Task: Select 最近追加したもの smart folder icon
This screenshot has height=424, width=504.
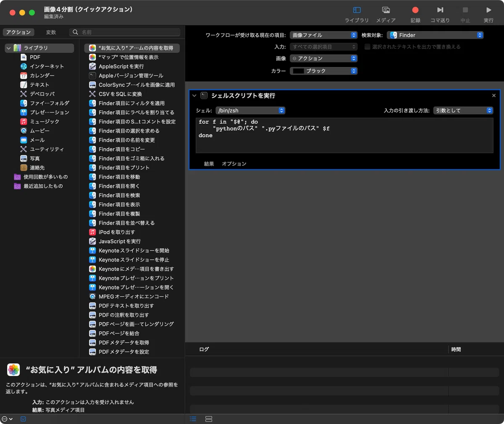Action: [x=17, y=186]
